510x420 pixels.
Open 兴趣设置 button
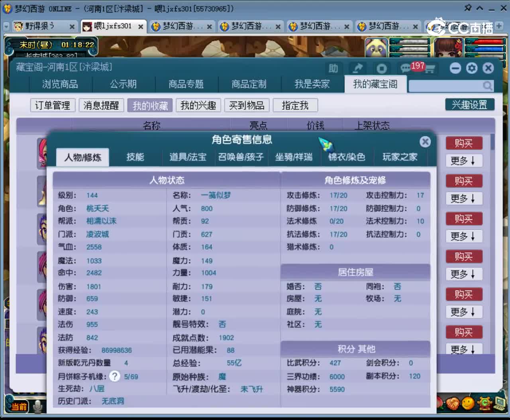470,105
